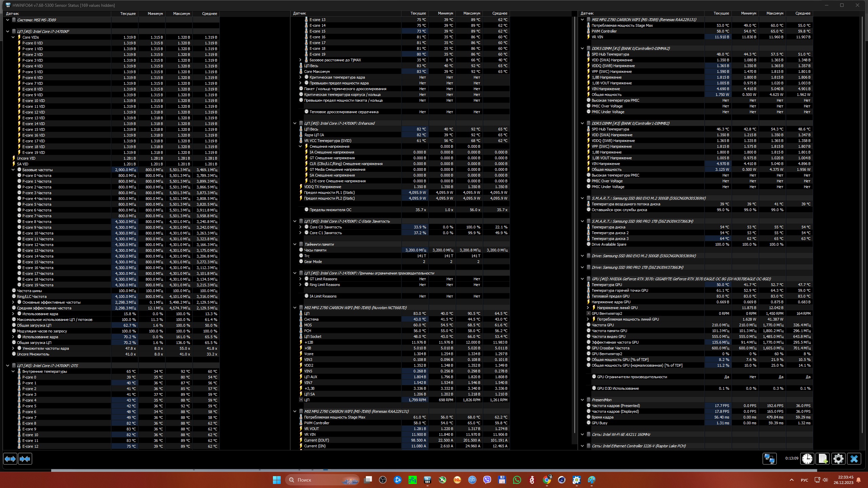Click the expand columns arrows button
This screenshot has height=488, width=868.
pos(10,459)
